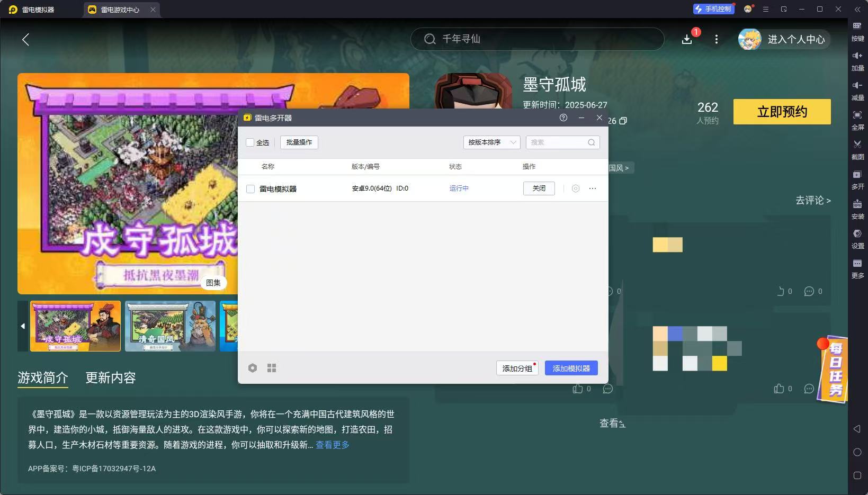Focus the 千年寻仙 search field
This screenshot has width=868, height=495.
coord(538,39)
